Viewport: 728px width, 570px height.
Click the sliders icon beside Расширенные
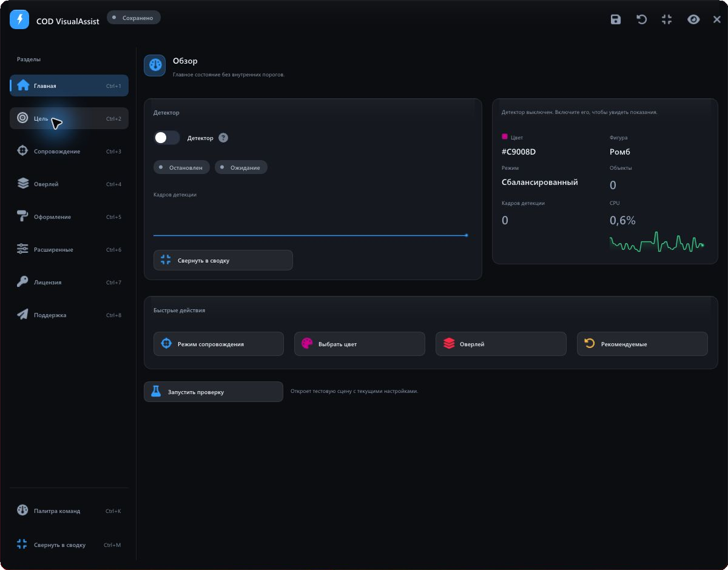point(22,249)
